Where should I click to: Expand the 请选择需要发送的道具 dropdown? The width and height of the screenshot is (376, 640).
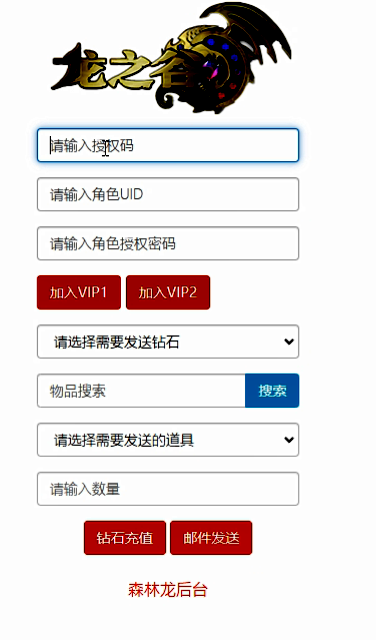[168, 440]
